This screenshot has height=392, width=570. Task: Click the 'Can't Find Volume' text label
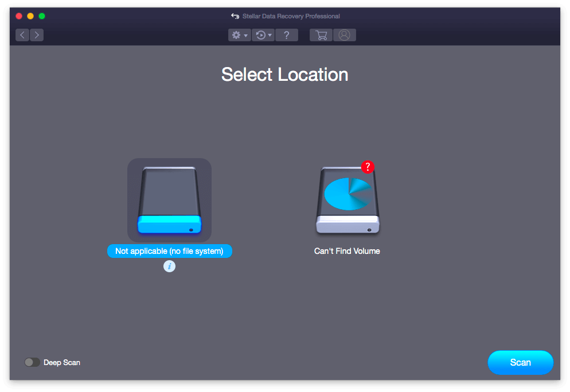tap(347, 251)
